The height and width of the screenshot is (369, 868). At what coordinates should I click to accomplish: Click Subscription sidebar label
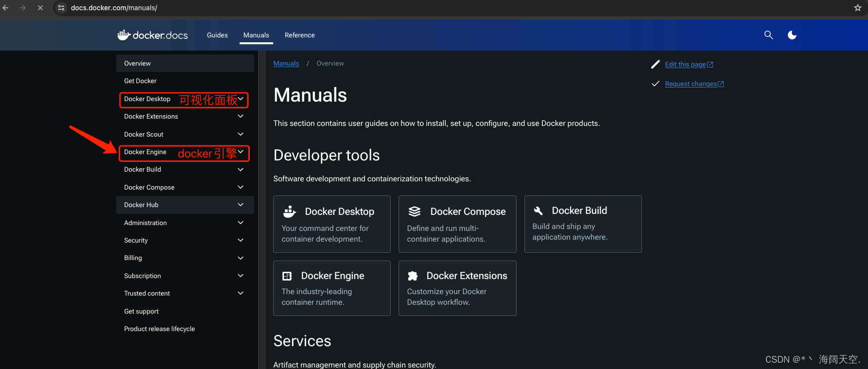tap(142, 276)
